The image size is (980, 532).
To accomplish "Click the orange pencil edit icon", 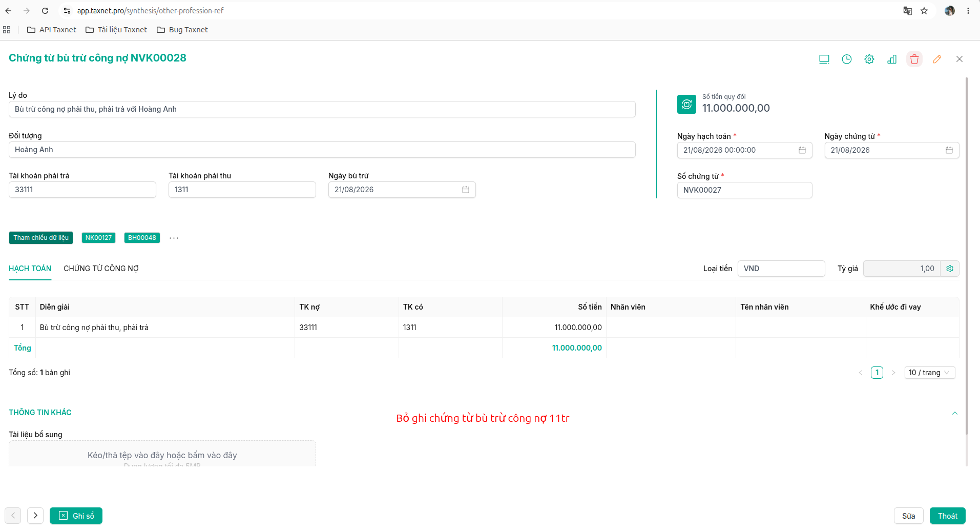I will point(937,59).
